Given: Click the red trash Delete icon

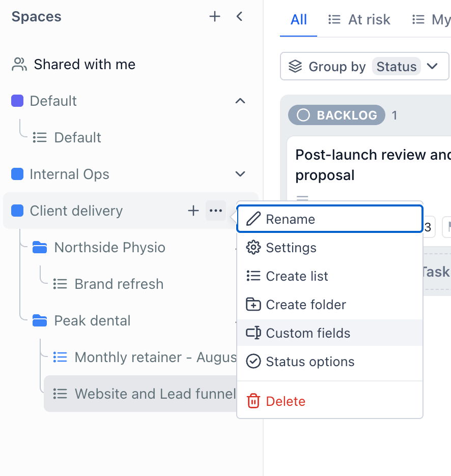Looking at the screenshot, I should [x=253, y=401].
